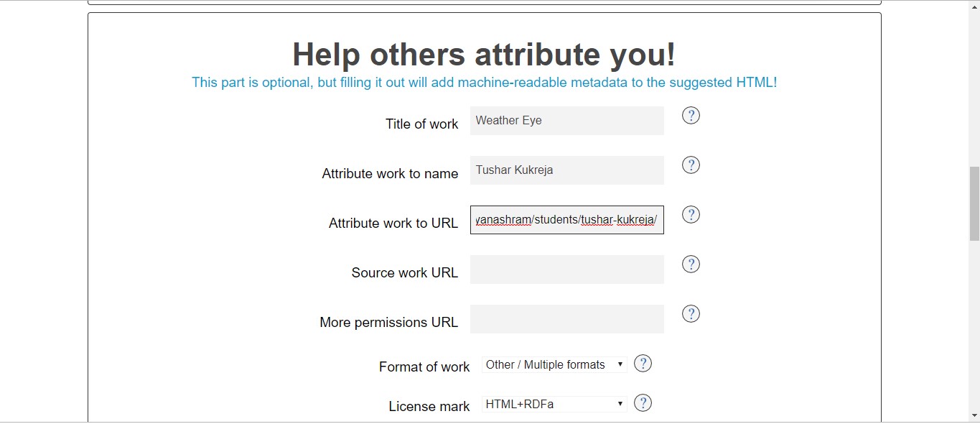Click the "Format of work" label
980x424 pixels.
[424, 367]
